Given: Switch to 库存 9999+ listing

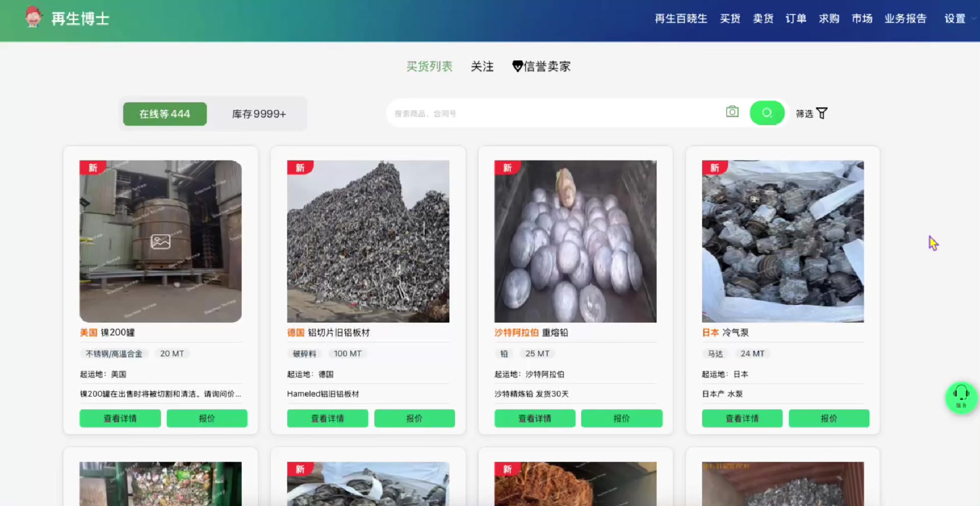Looking at the screenshot, I should pyautogui.click(x=259, y=114).
